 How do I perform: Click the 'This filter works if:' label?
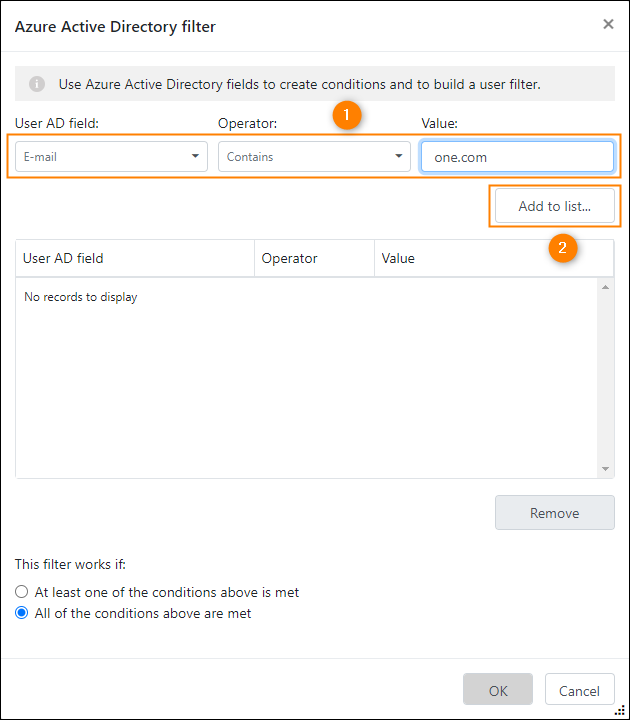click(70, 564)
